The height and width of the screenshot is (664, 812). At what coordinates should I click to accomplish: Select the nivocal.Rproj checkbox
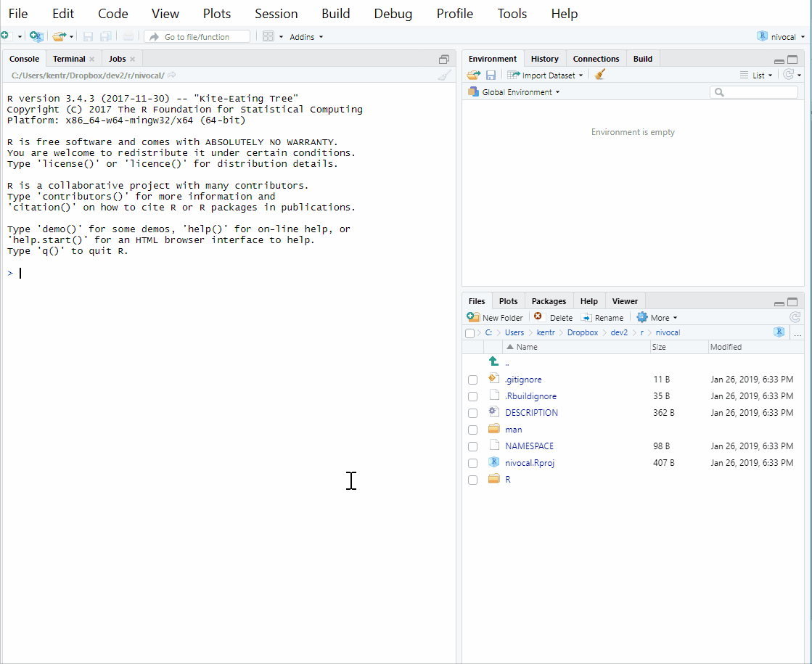pyautogui.click(x=472, y=463)
